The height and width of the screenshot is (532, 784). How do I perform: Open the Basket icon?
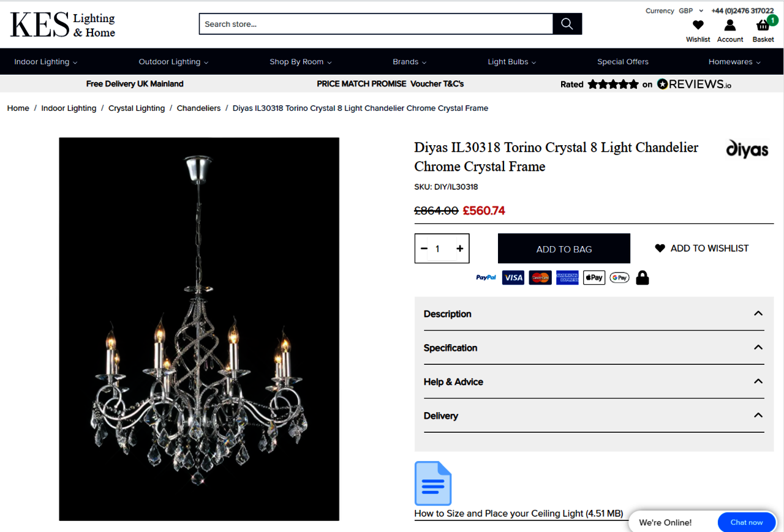[763, 25]
